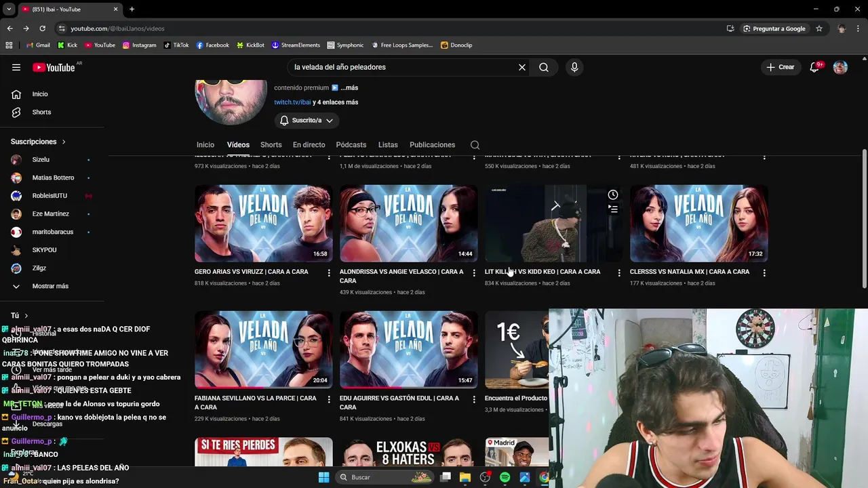Switch to the Inicio channel tab
The width and height of the screenshot is (868, 488).
click(205, 144)
